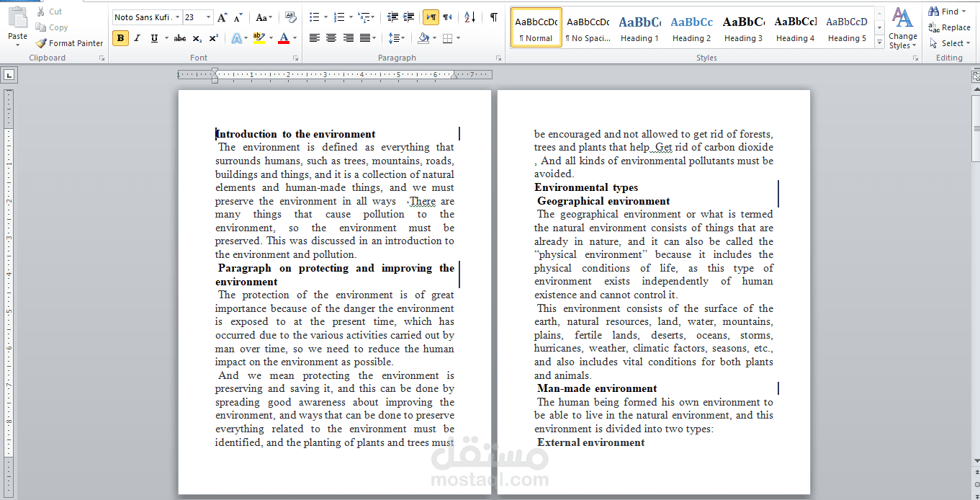Viewport: 980px width, 500px height.
Task: Apply strikethrough formatting with abc icon
Action: [180, 38]
